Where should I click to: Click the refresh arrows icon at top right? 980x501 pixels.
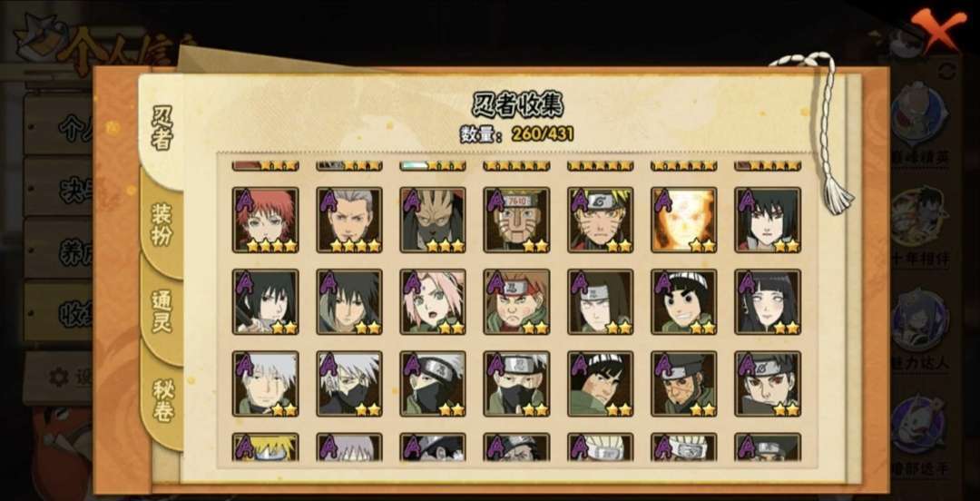[946, 71]
